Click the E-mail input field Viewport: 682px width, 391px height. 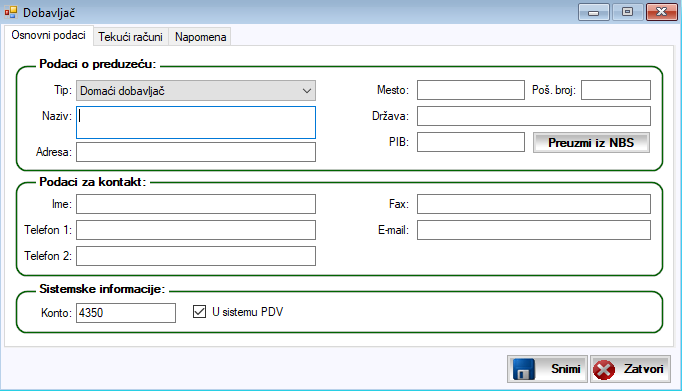pyautogui.click(x=534, y=230)
